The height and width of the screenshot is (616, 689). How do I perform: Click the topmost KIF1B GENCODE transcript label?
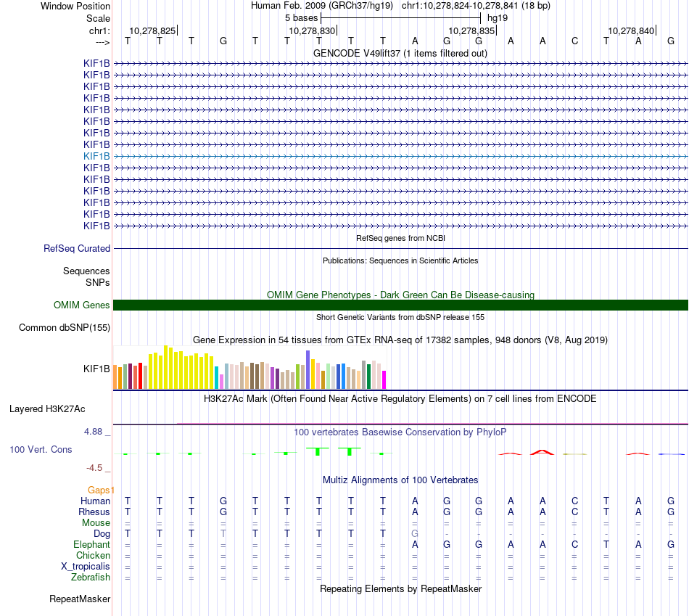pyautogui.click(x=96, y=63)
